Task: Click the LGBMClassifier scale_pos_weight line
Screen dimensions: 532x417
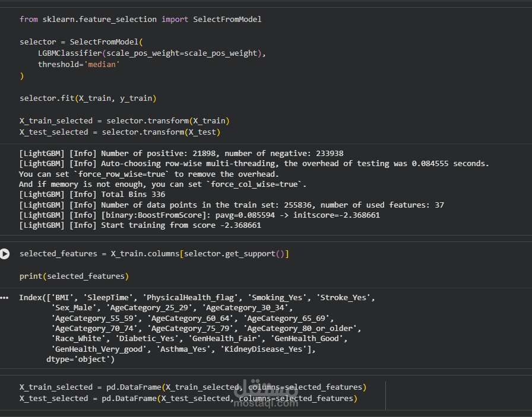Action: coord(152,53)
